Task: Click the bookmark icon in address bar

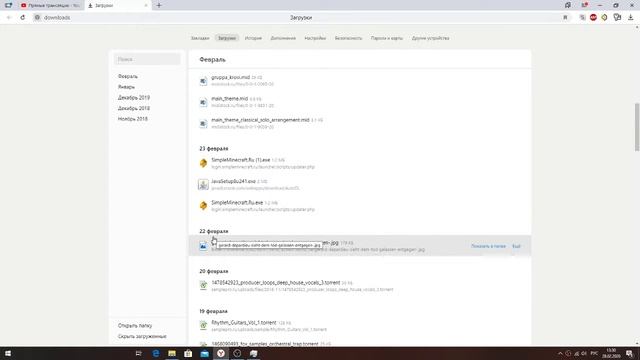Action: click(565, 18)
